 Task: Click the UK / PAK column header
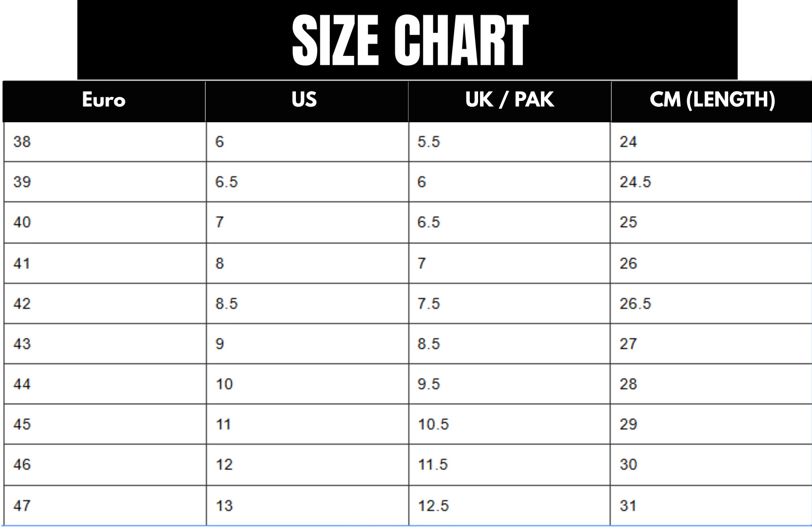[509, 100]
